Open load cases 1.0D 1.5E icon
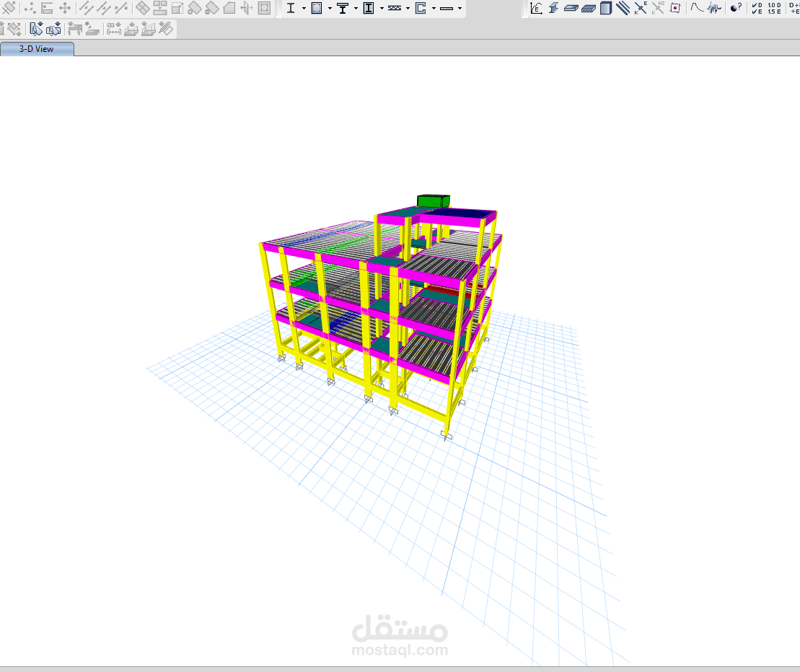800x672 pixels. 775,8
